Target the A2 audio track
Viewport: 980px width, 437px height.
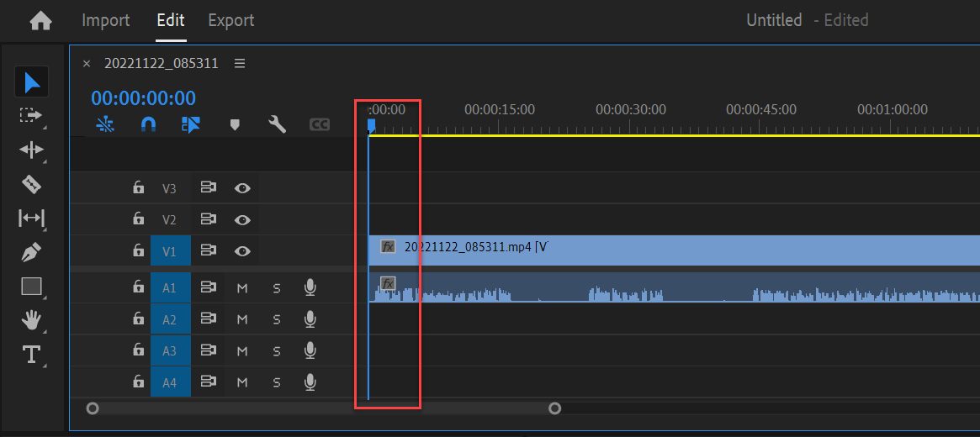tap(169, 319)
